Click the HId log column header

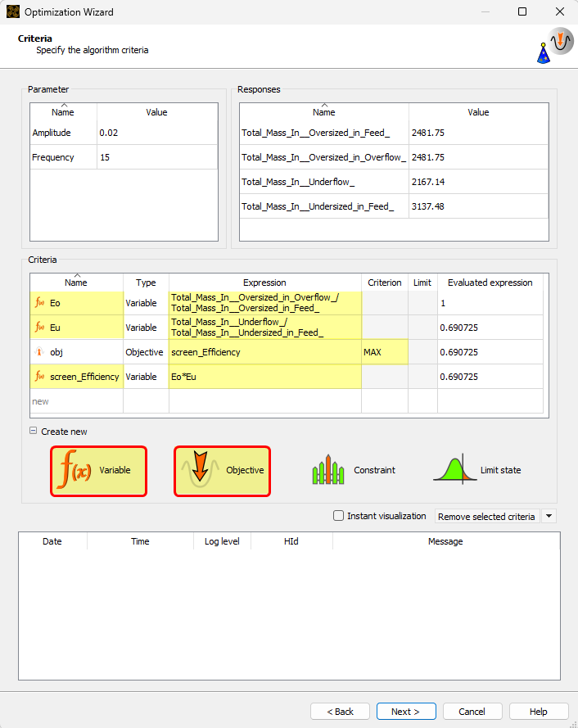pyautogui.click(x=291, y=541)
